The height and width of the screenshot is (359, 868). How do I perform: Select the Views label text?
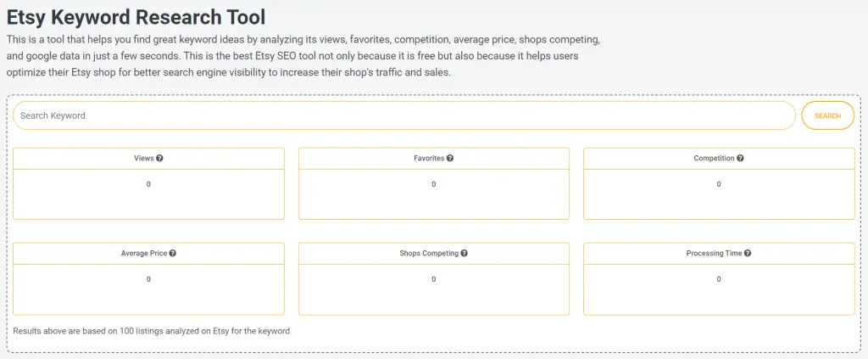[144, 158]
